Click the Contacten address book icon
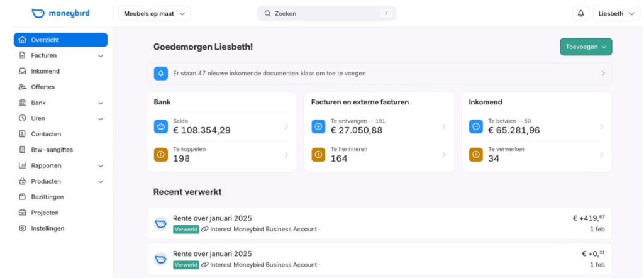 pyautogui.click(x=23, y=134)
